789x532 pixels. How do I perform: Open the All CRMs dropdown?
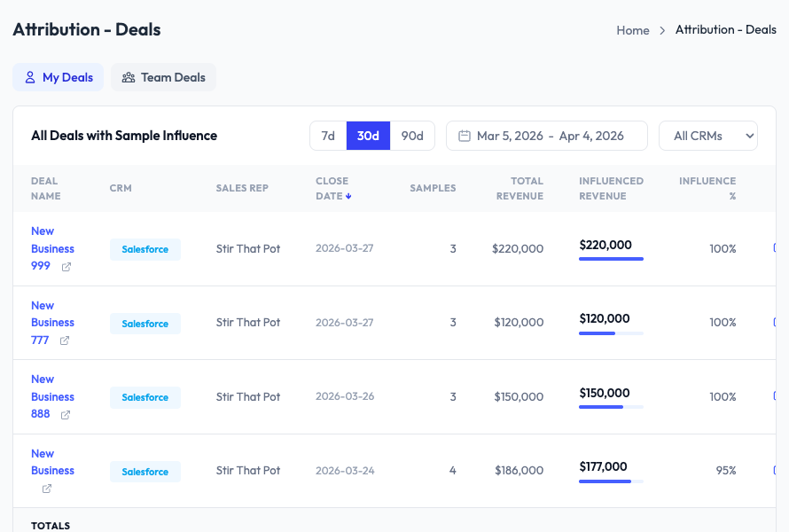707,136
